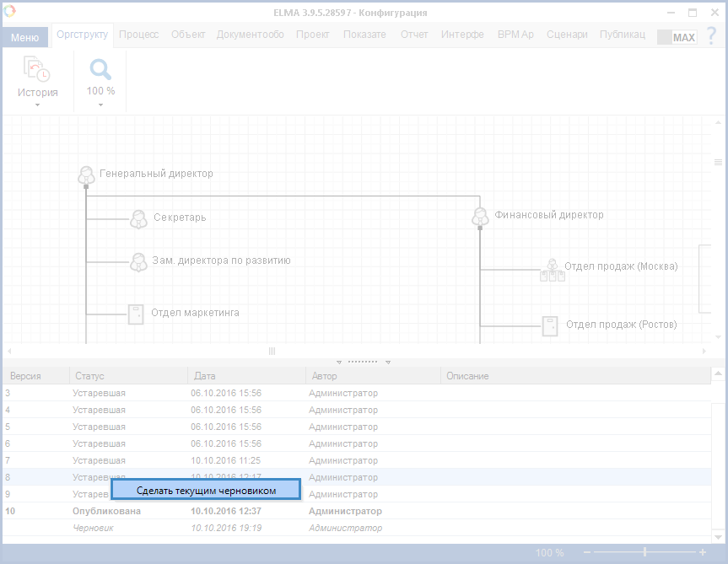The height and width of the screenshot is (564, 728).
Task: Collapse the version history panel splitter
Action: (363, 361)
